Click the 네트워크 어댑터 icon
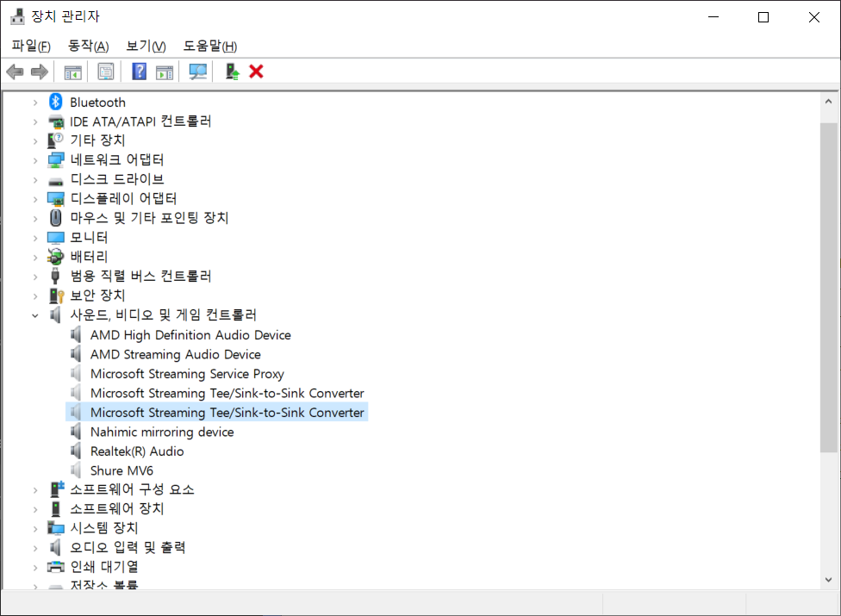Screen dimensions: 841x616 56,159
